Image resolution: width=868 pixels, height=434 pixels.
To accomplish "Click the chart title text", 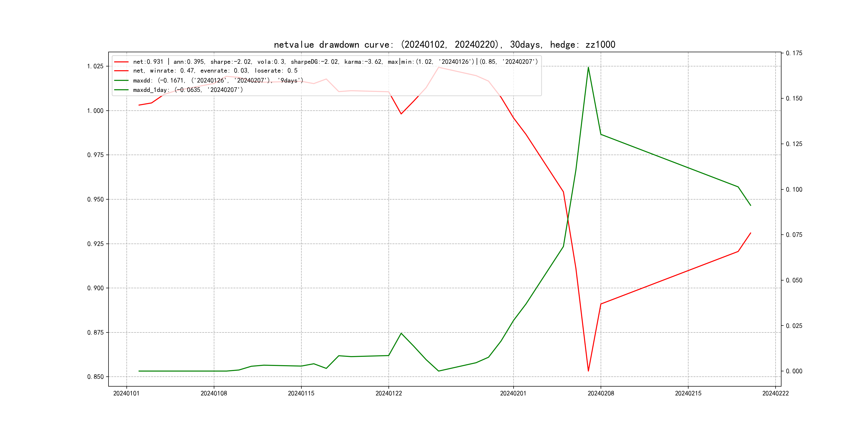I will 444,44.
